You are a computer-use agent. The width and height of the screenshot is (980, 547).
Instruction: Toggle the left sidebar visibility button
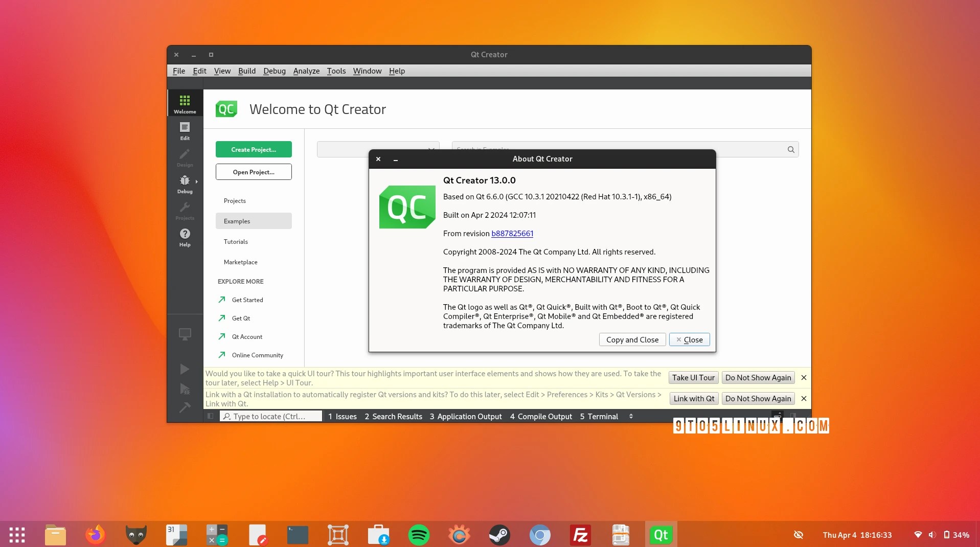pos(210,416)
